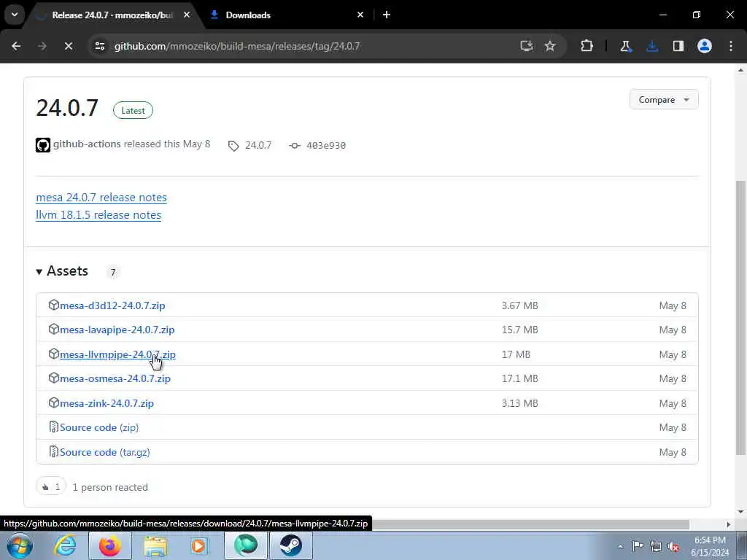Close the Downloads tab
747x560 pixels.
(360, 15)
